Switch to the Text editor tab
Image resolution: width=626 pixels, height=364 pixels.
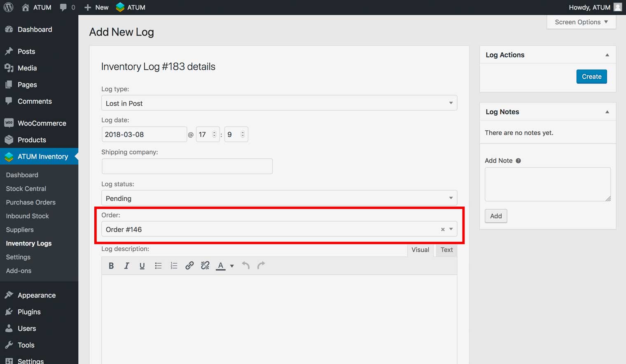click(x=446, y=250)
